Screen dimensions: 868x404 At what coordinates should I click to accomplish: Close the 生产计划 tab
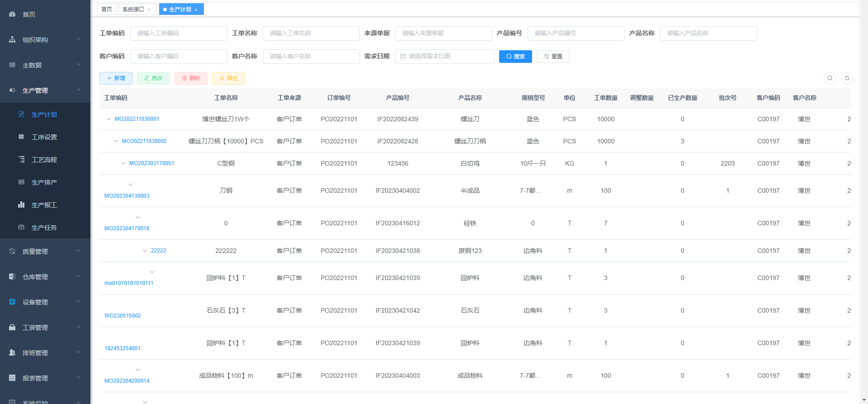(196, 10)
